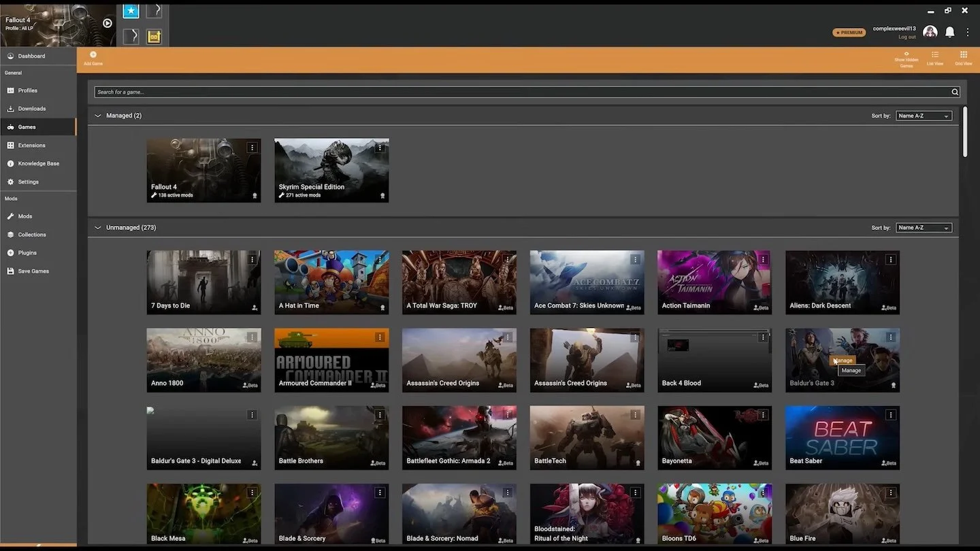The image size is (980, 551).
Task: Open three-dot menu on Action Taimanin card
Action: coord(763,259)
